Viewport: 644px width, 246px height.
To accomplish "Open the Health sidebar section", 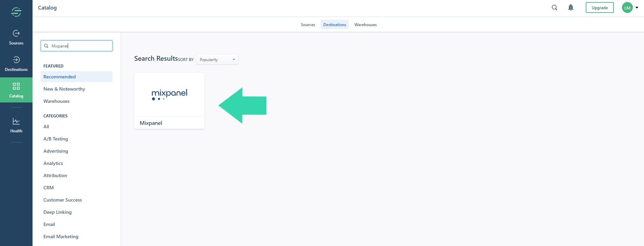I will tap(16, 125).
